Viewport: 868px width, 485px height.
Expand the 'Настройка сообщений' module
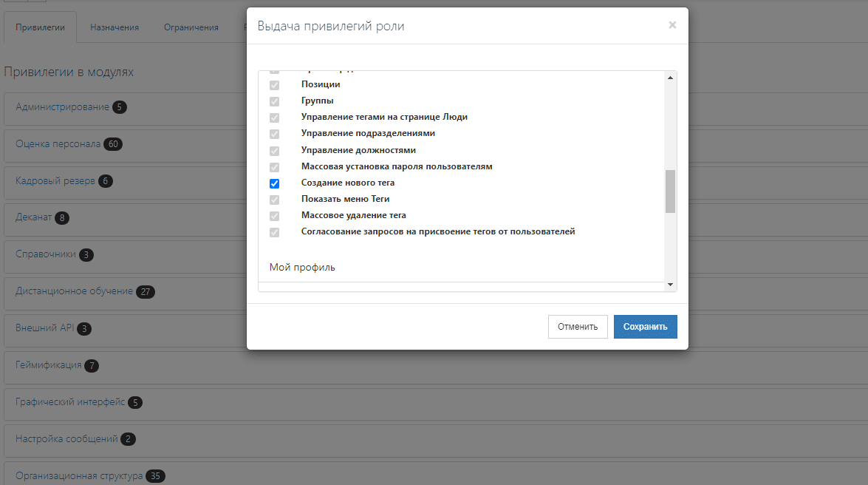click(66, 439)
